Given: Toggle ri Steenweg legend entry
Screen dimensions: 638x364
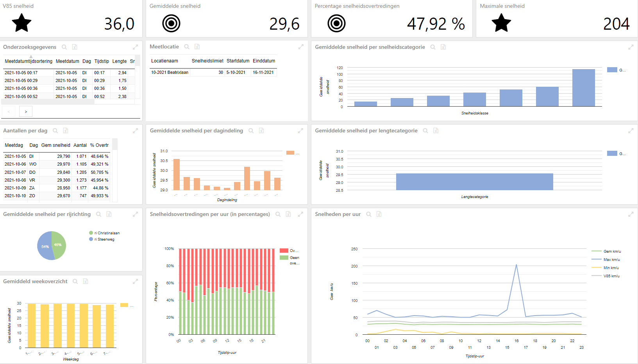Looking at the screenshot, I should pyautogui.click(x=102, y=239).
